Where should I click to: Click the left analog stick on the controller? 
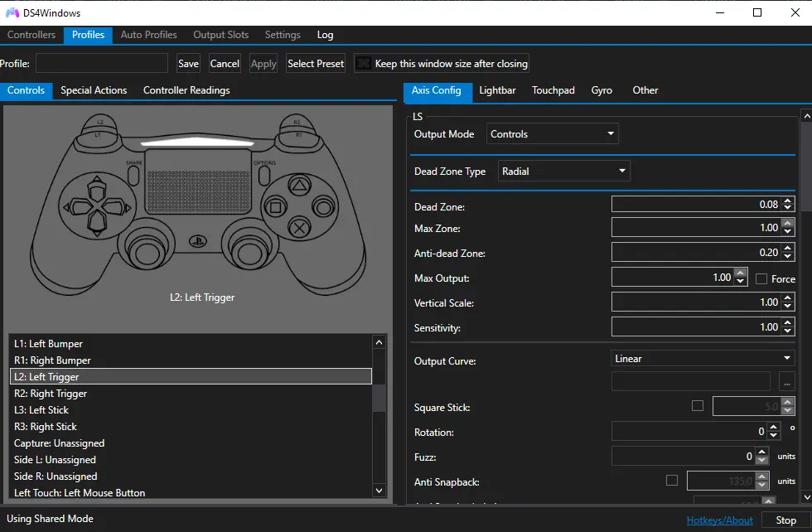tap(146, 252)
